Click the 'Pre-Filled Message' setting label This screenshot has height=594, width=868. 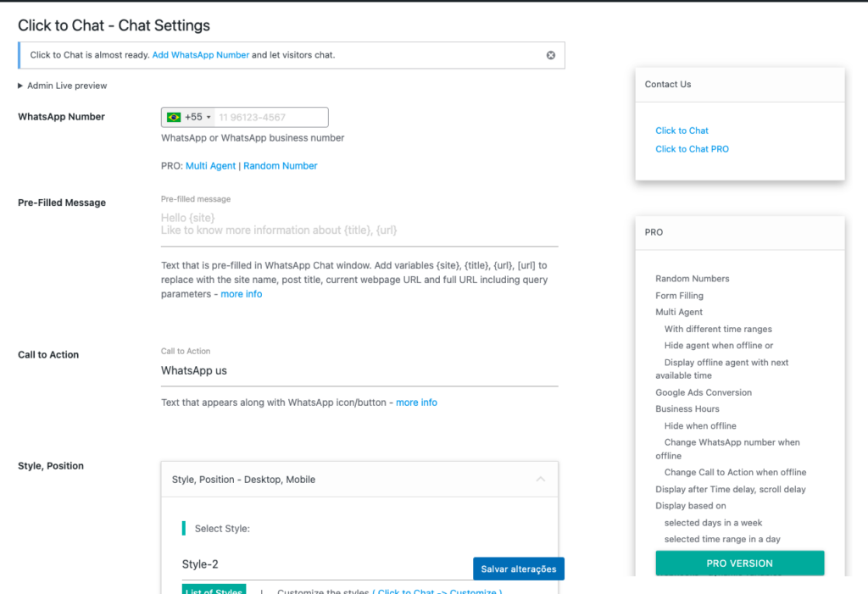[x=62, y=203]
